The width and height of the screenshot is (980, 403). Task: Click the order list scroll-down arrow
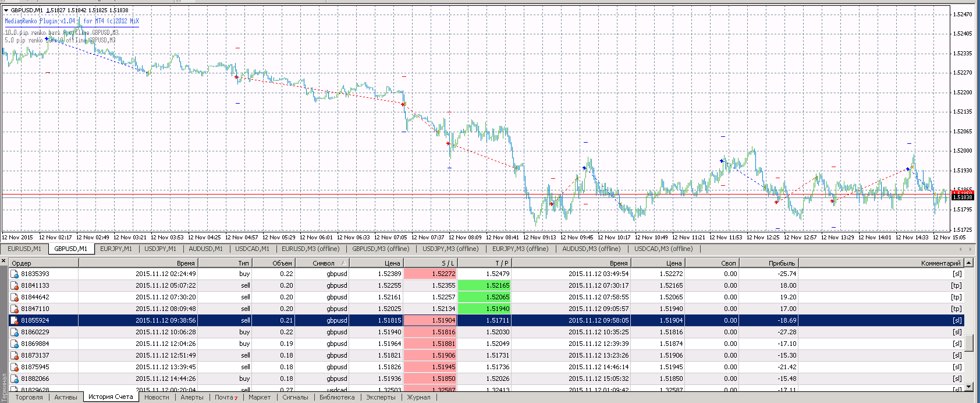point(969,387)
